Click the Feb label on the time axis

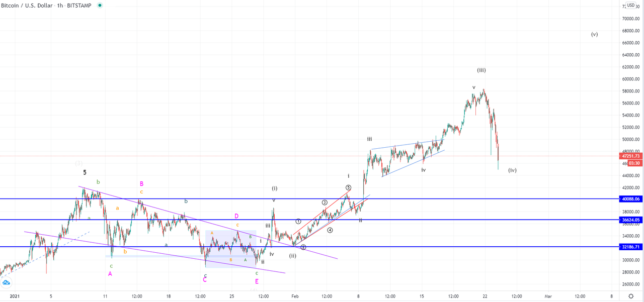coord(294,296)
